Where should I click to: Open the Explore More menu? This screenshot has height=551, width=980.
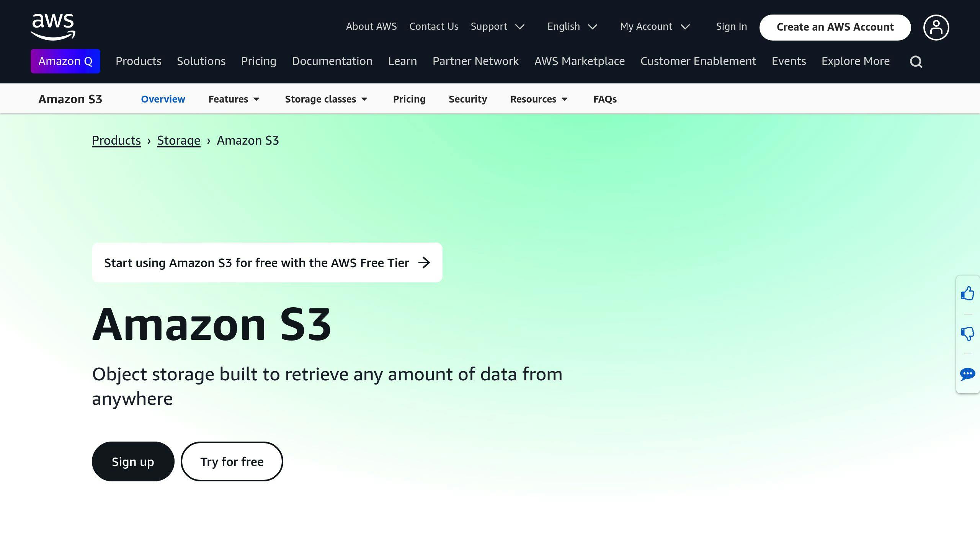(x=856, y=61)
